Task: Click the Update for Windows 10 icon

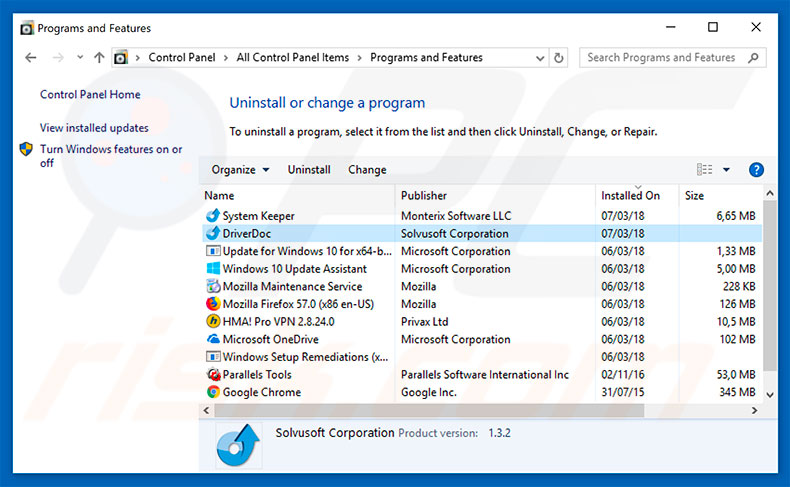Action: 213,251
